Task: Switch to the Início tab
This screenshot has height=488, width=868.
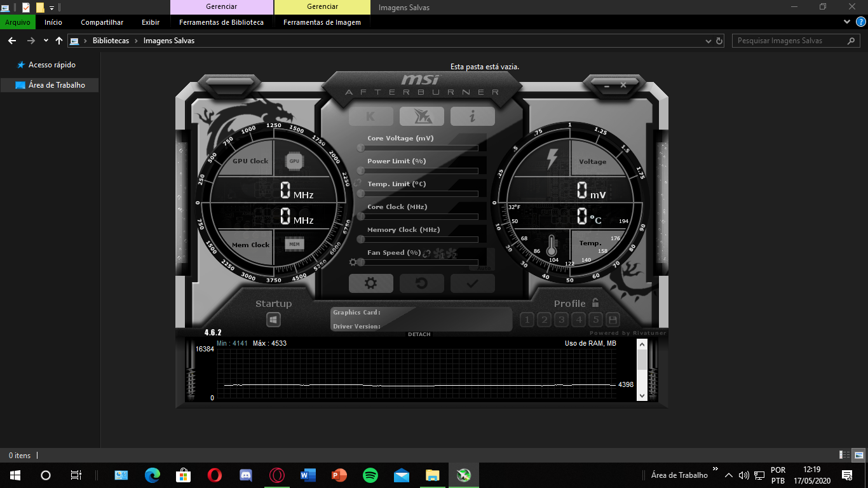Action: coord(53,22)
